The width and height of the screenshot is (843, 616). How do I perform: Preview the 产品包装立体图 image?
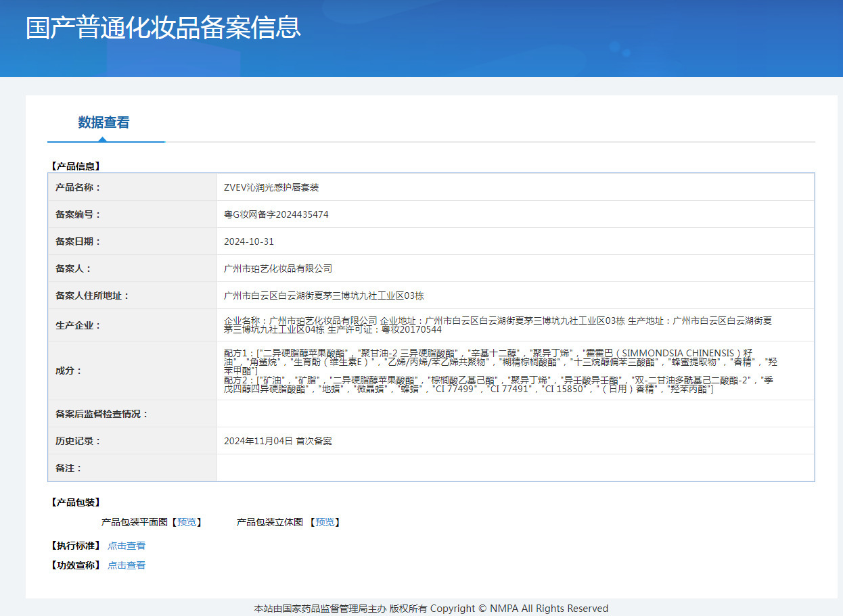(x=325, y=522)
